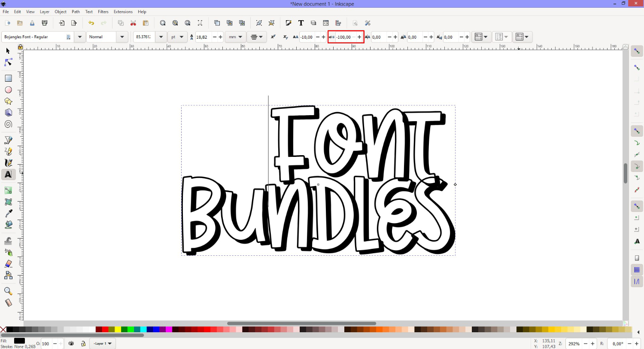Screen dimensions: 644x349
Task: Select the Ellipse tool
Action: [x=8, y=90]
